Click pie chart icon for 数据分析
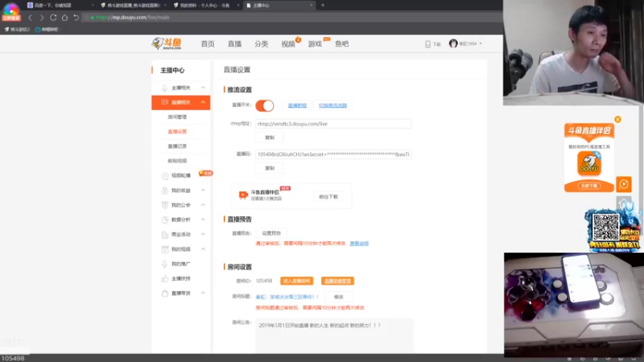The width and height of the screenshot is (644, 362). [x=165, y=220]
